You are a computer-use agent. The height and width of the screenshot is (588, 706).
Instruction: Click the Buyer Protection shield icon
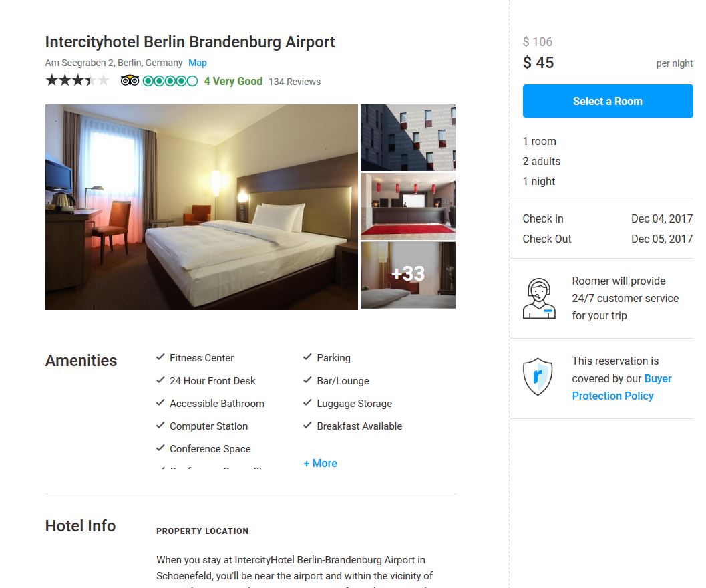538,377
